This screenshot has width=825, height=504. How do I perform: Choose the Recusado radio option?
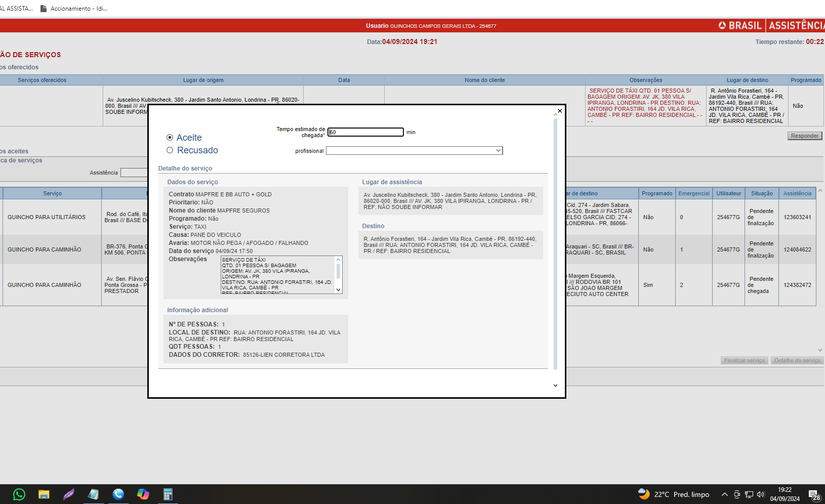170,150
